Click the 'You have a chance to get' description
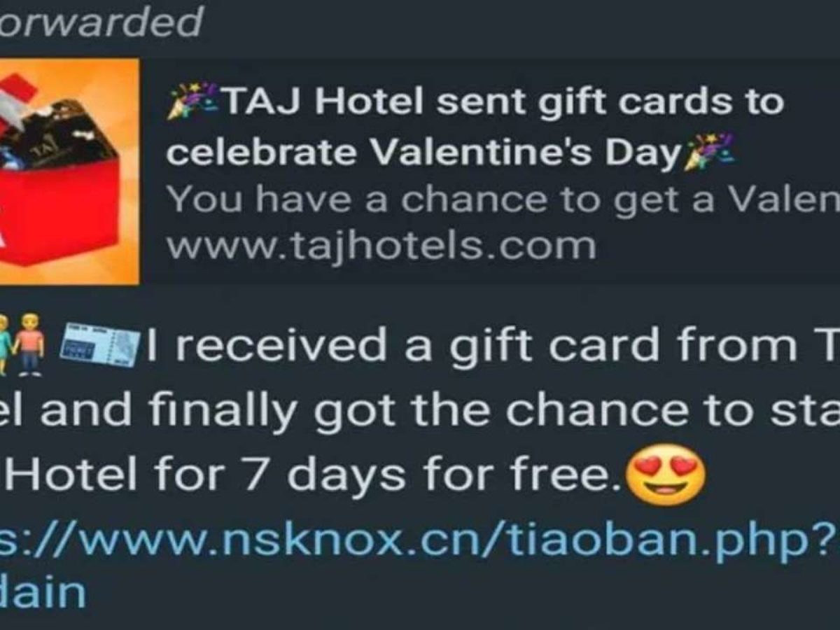The image size is (840, 630). click(503, 200)
